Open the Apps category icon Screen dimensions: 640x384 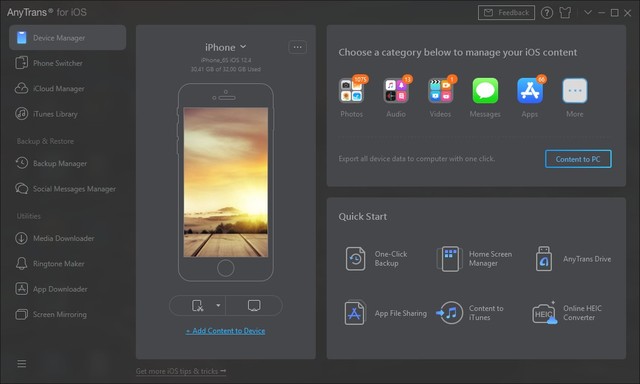[530, 91]
